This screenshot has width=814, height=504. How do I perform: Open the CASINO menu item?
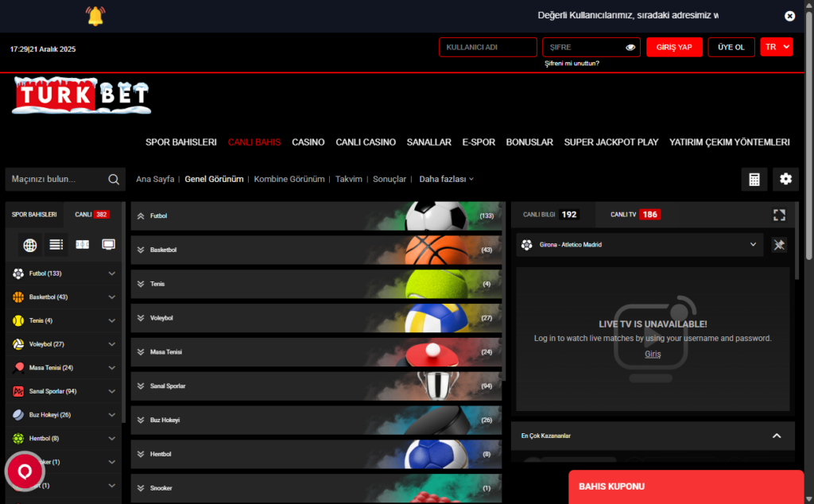(308, 142)
